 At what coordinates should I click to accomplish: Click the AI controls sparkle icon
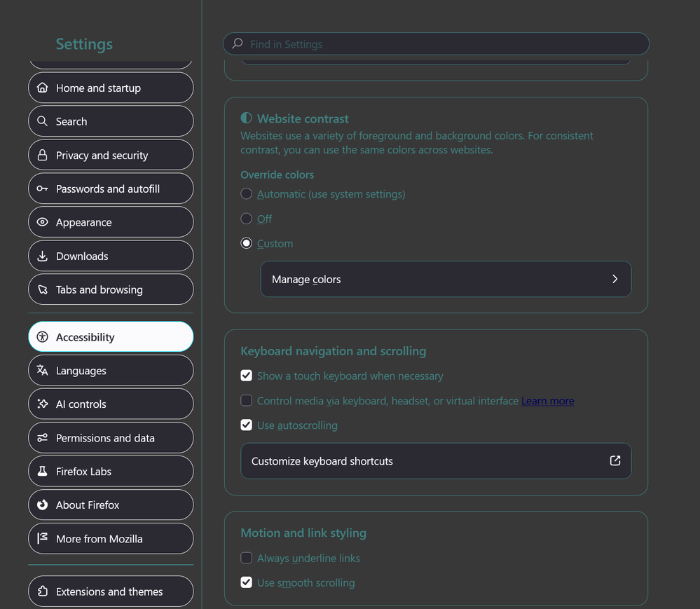(43, 404)
